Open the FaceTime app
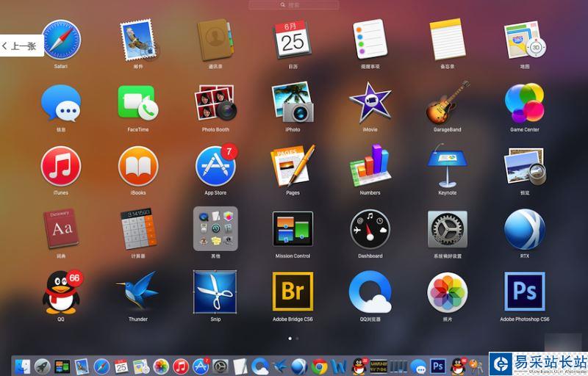Image resolution: width=588 pixels, height=376 pixels. [x=138, y=103]
